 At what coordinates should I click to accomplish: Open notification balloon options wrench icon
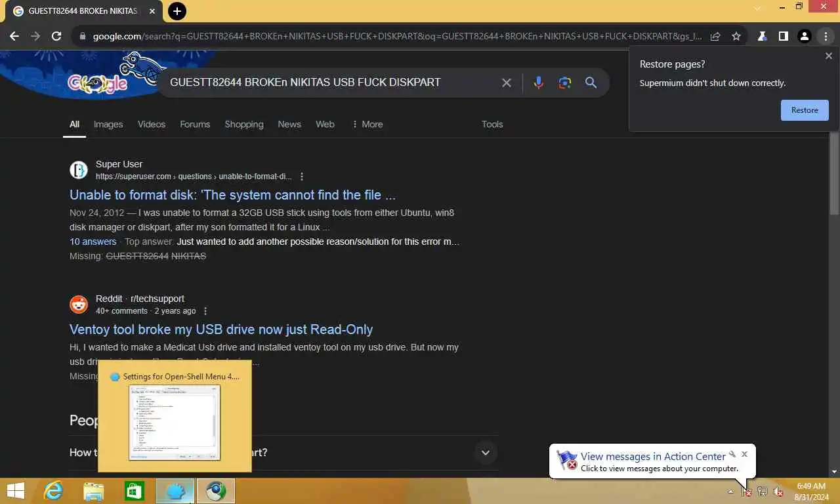pyautogui.click(x=732, y=453)
